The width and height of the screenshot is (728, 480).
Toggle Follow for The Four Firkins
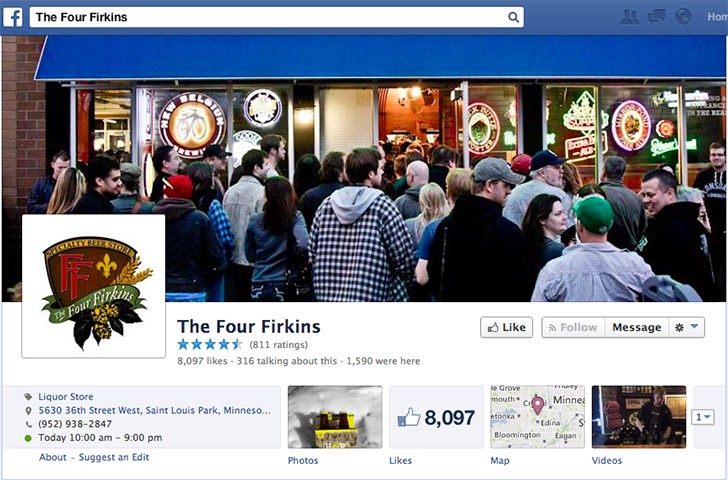573,327
